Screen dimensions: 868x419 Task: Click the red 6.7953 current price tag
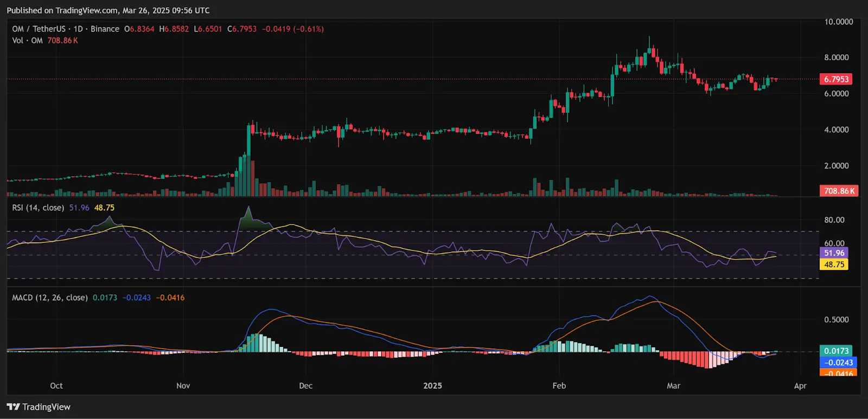pos(836,79)
